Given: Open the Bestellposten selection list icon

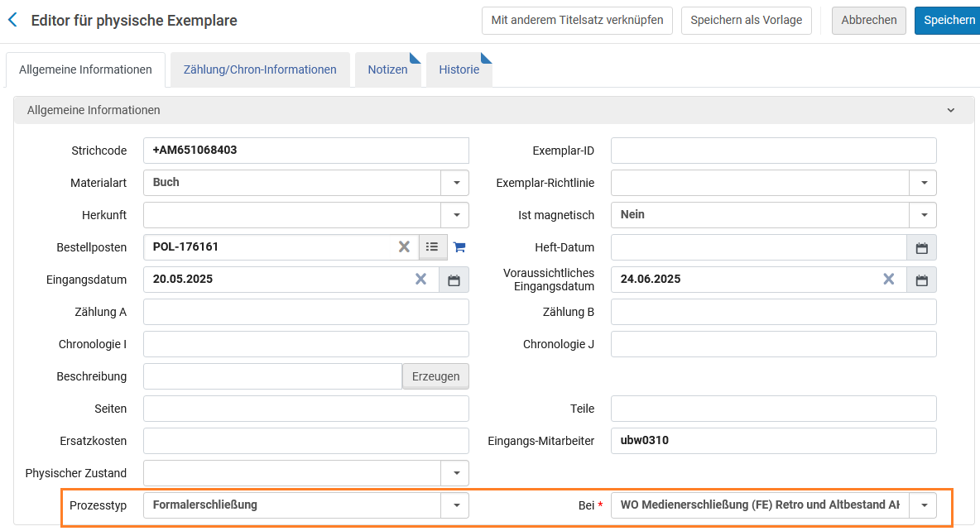Looking at the screenshot, I should tap(432, 246).
